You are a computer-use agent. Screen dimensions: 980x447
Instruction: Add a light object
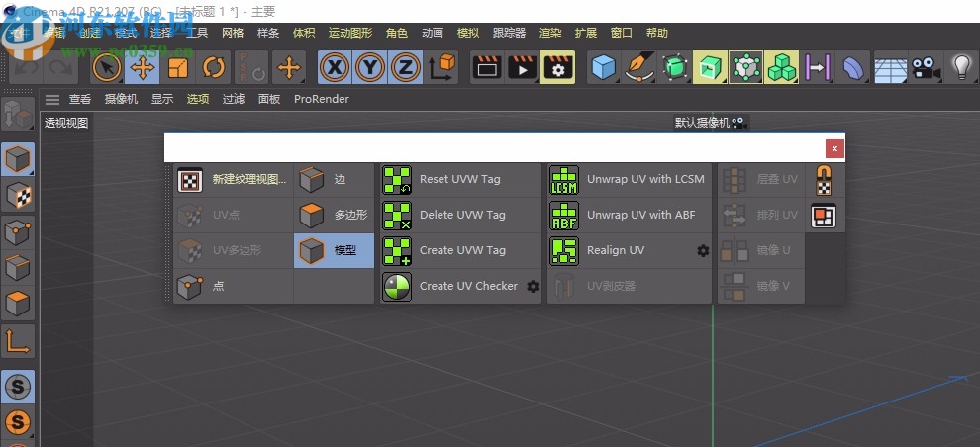click(961, 67)
